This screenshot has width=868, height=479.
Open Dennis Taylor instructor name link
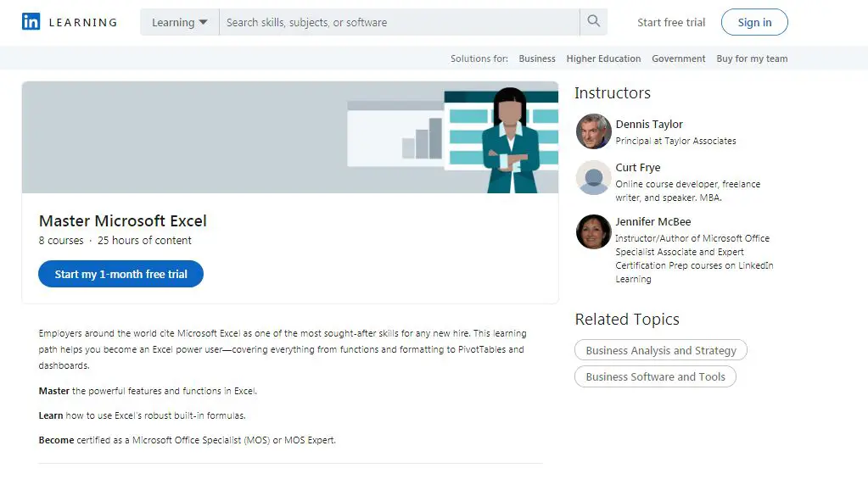[649, 124]
